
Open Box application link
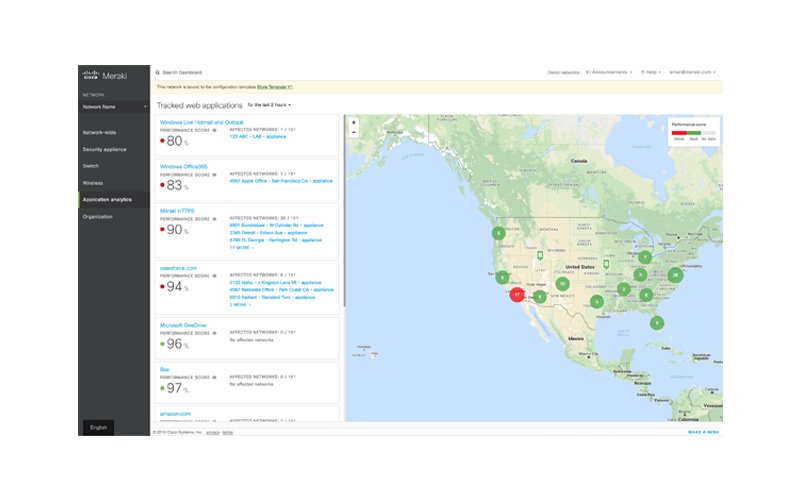164,369
